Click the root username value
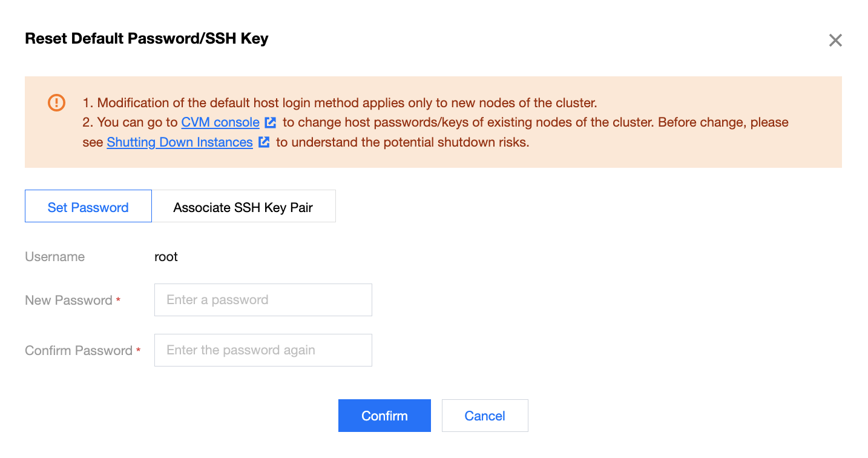 tap(166, 257)
